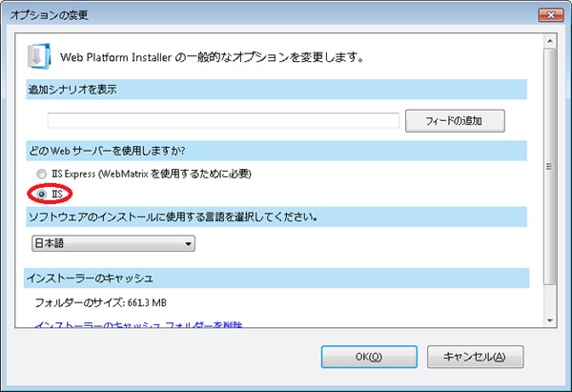Image resolution: width=572 pixels, height=392 pixels.
Task: Click the OK(O) button
Action: [x=369, y=357]
